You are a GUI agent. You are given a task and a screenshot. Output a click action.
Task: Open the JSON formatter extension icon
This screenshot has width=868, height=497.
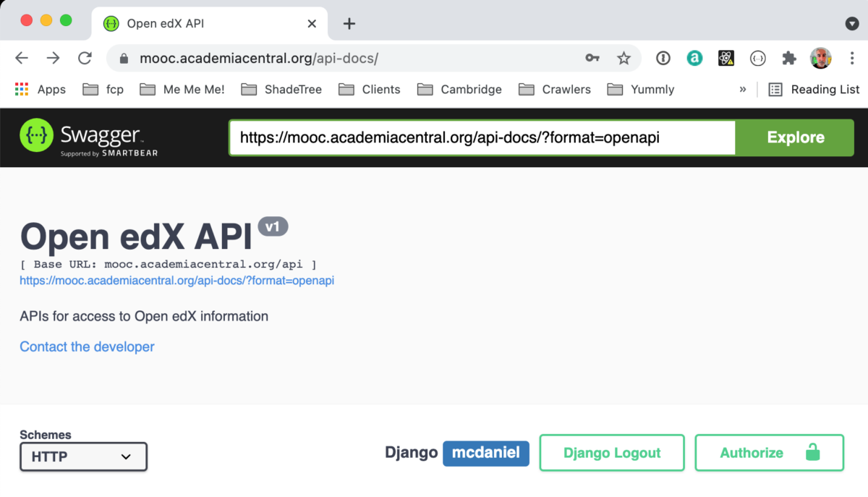pos(758,58)
